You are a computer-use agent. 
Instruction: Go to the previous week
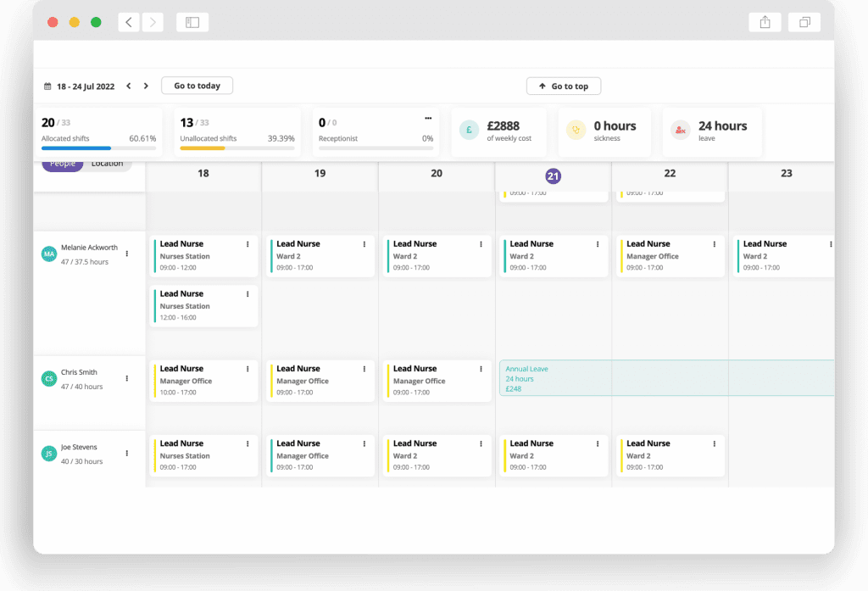tap(129, 86)
